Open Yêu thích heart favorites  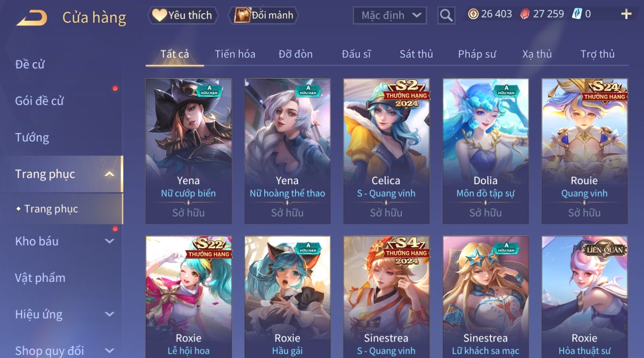pos(183,15)
